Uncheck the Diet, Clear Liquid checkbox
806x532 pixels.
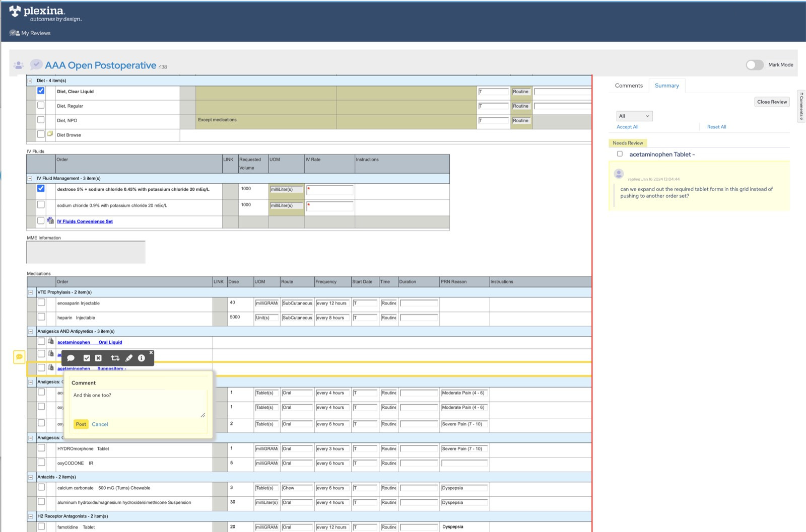(41, 91)
